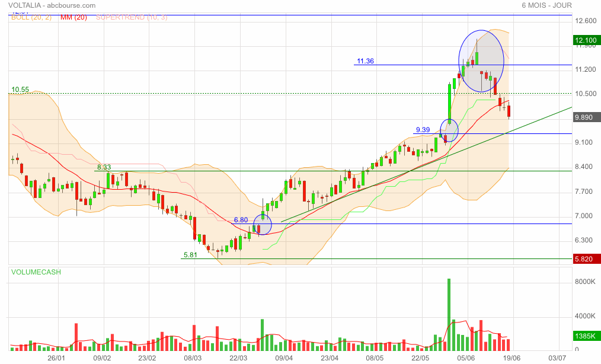
Task: Click the 5.81 support level label
Action: 190,255
